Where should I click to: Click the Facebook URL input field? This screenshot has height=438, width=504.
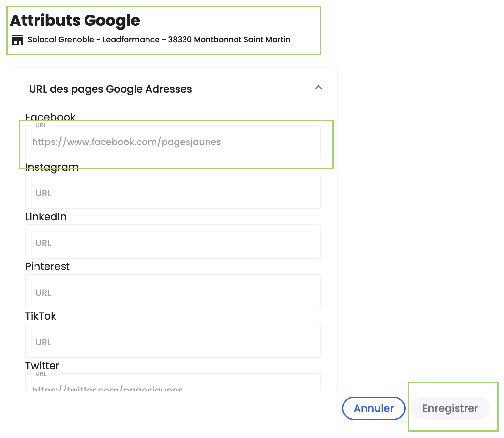click(173, 142)
